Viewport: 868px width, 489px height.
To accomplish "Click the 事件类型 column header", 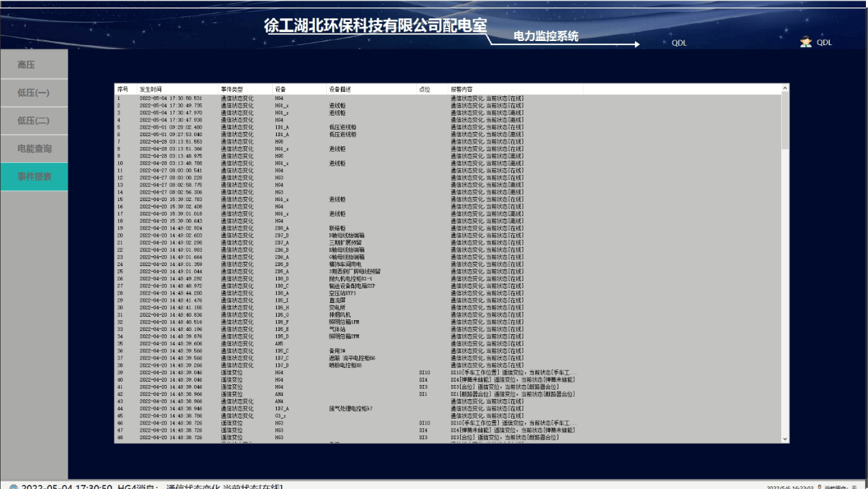I will click(245, 90).
